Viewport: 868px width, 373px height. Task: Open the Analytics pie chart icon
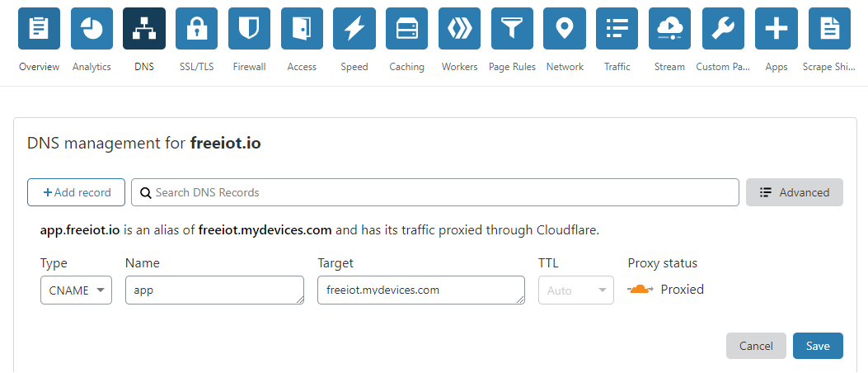91,29
